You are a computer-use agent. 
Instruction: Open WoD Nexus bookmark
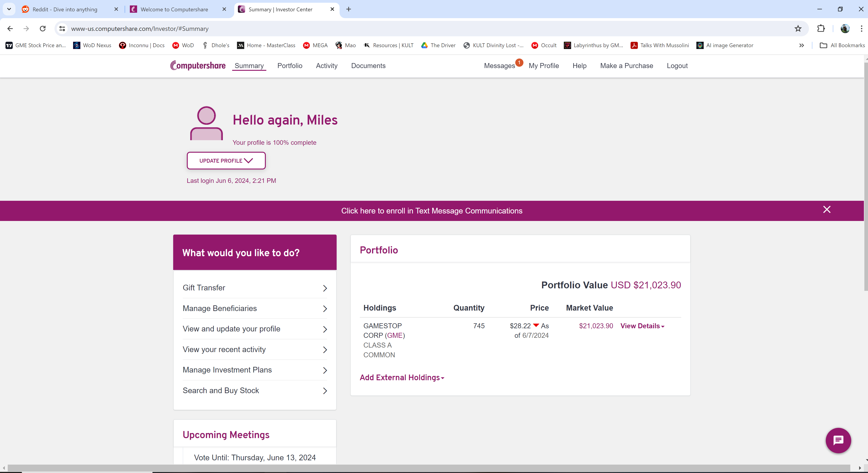tap(92, 45)
